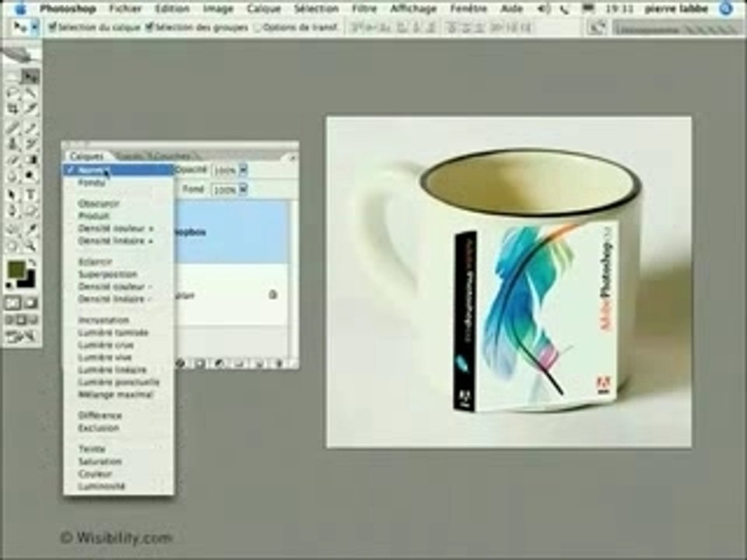The width and height of the screenshot is (747, 560).
Task: Reset default foreground and background colors
Action: coord(9,285)
